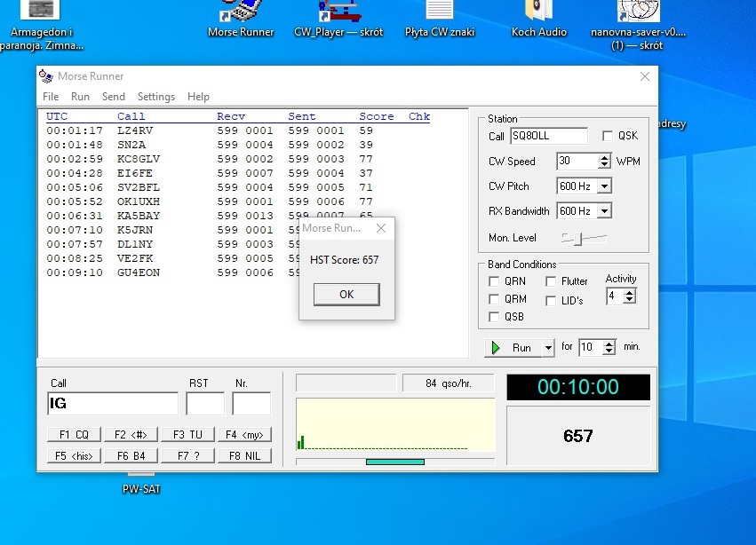The width and height of the screenshot is (756, 545).
Task: Click the CW Speed value field
Action: [x=577, y=161]
